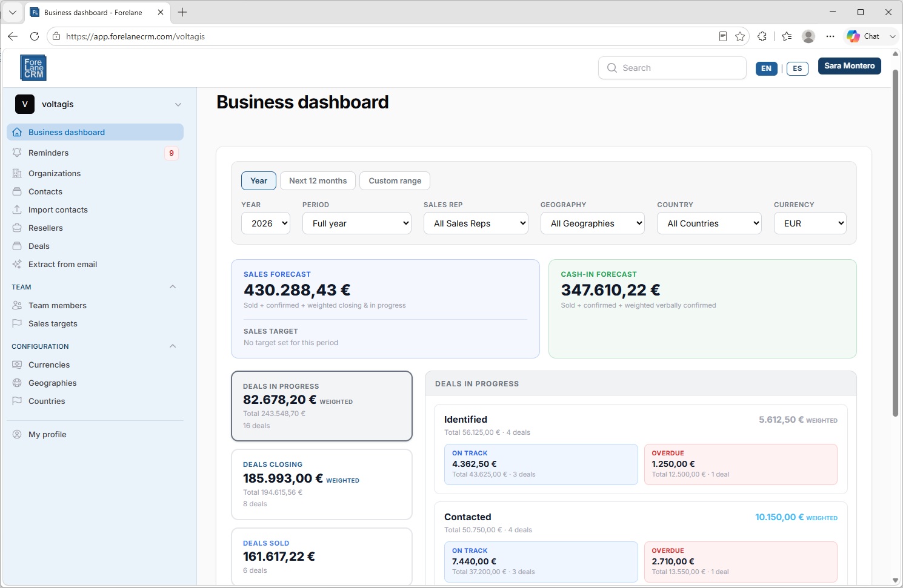The image size is (903, 588).
Task: Collapse the TEAM section chevron
Action: coord(173,287)
